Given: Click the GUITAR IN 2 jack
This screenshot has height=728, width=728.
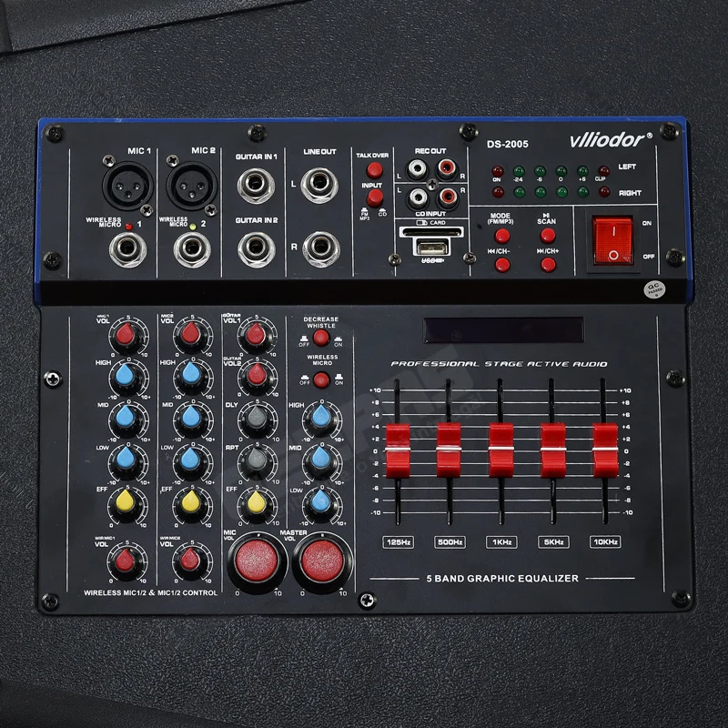Looking at the screenshot, I should 256,249.
